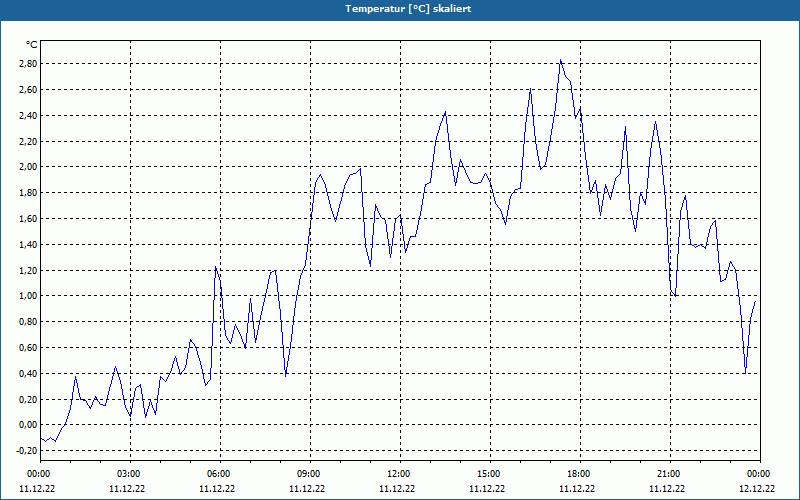Click the 0,20 y-axis label

pos(29,399)
